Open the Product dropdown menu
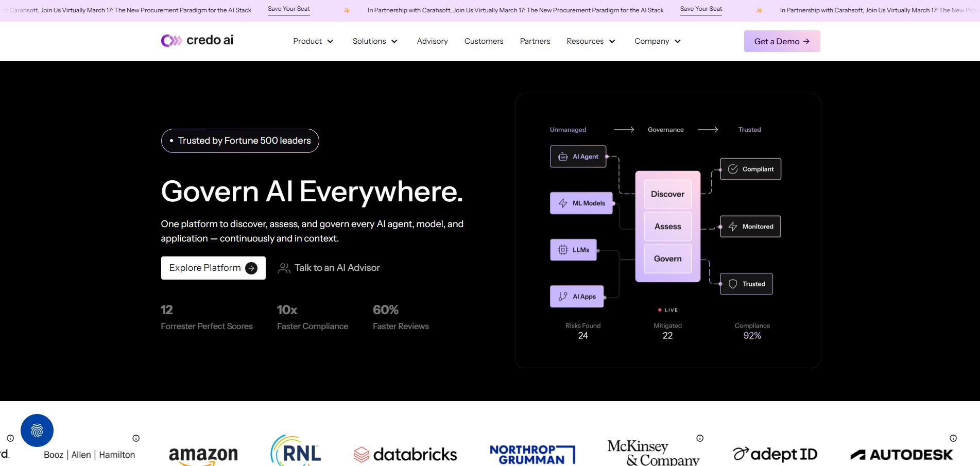Image resolution: width=980 pixels, height=466 pixels. (313, 41)
